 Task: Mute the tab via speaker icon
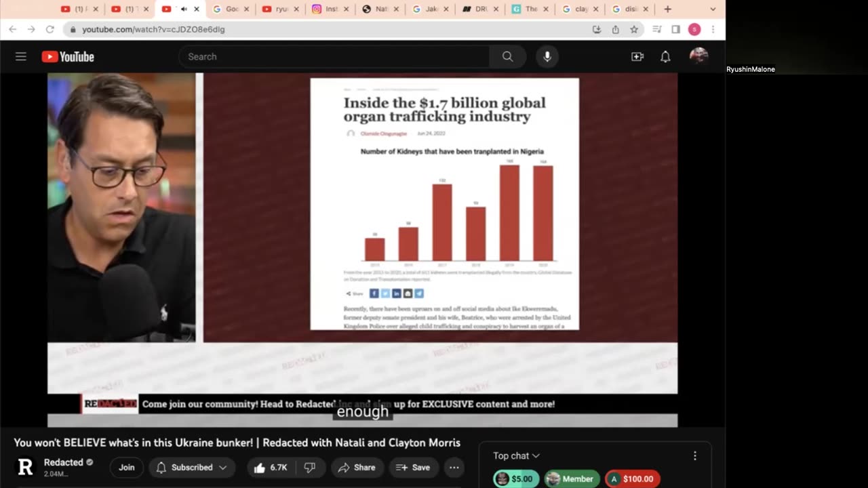[183, 9]
